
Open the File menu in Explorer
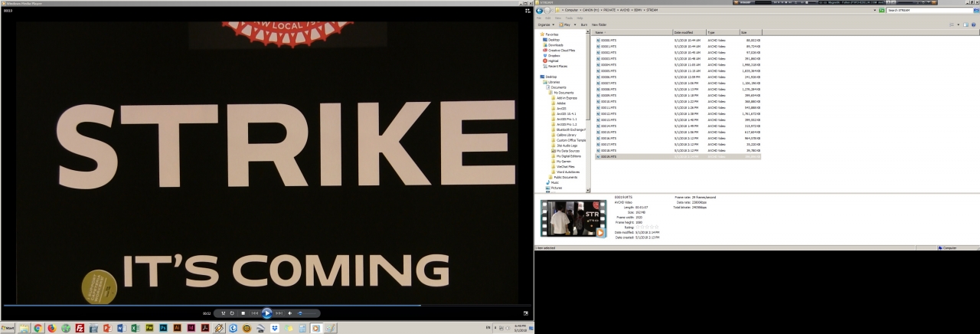[540, 18]
